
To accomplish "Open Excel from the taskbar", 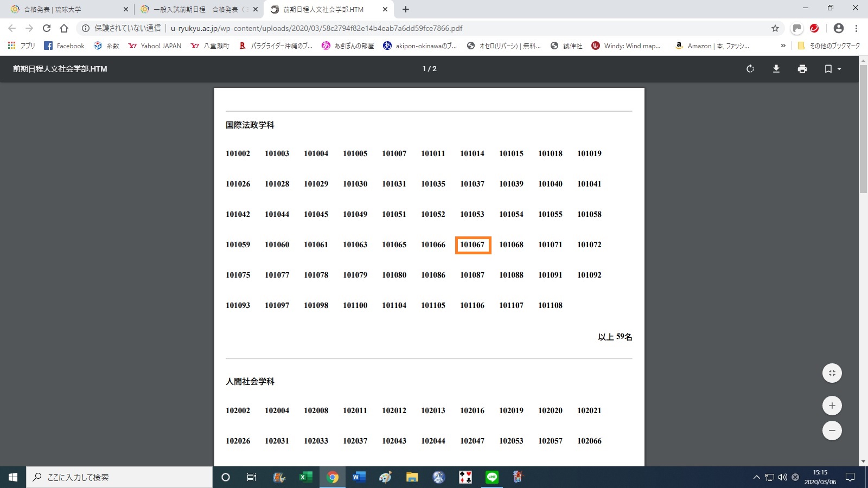I will tap(305, 477).
